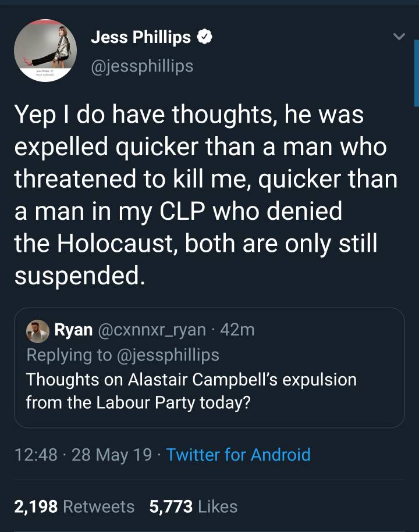The height and width of the screenshot is (532, 419).
Task: Open the @cxnnxr_ryan handle
Action: 151,330
